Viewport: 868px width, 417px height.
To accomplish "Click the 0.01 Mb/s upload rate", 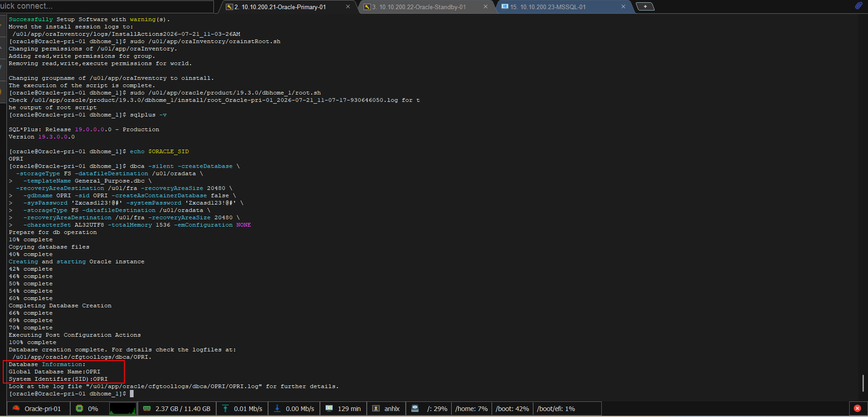I will tap(248, 409).
